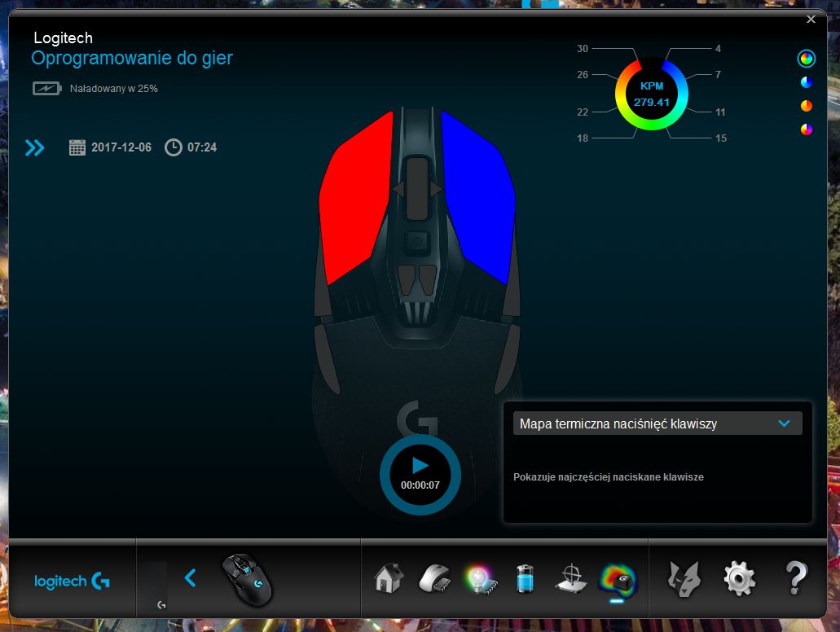Select the orange-yellow color scheme

pyautogui.click(x=807, y=106)
